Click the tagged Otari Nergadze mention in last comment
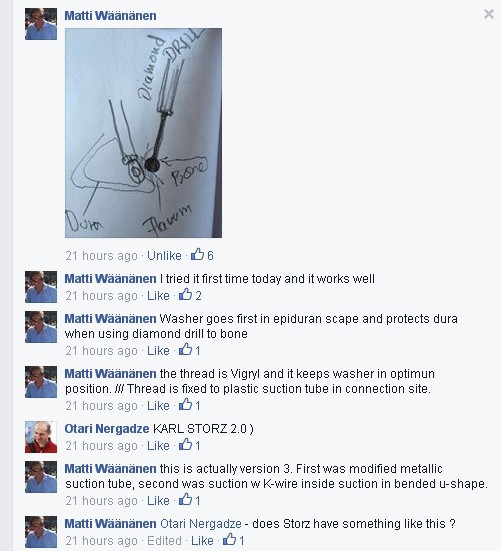Viewport: 501px width, 551px height. [201, 524]
